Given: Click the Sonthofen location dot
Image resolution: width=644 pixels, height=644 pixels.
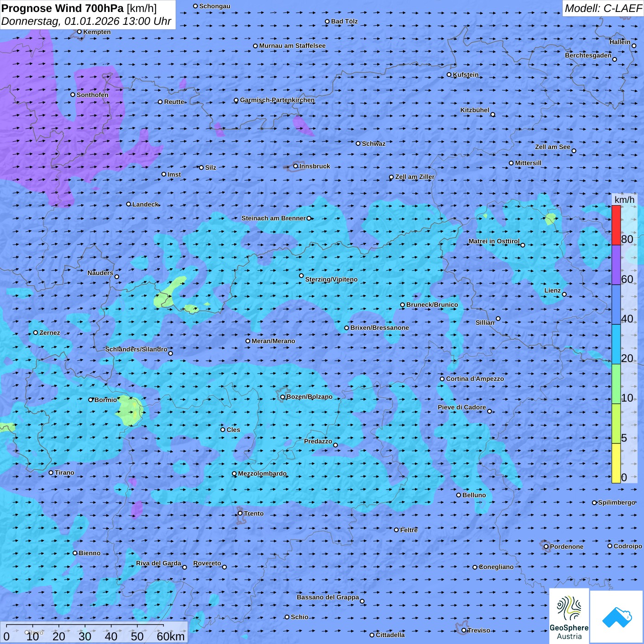Looking at the screenshot, I should pyautogui.click(x=73, y=95).
